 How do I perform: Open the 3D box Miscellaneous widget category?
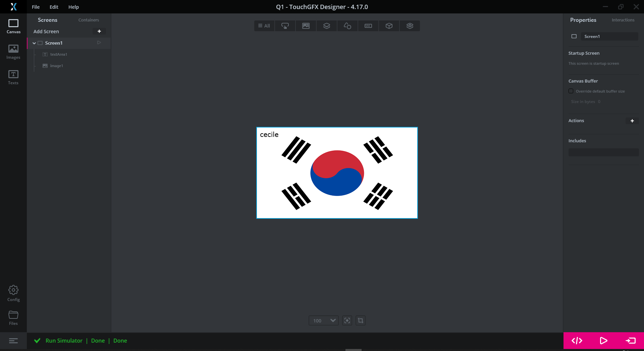(x=389, y=26)
